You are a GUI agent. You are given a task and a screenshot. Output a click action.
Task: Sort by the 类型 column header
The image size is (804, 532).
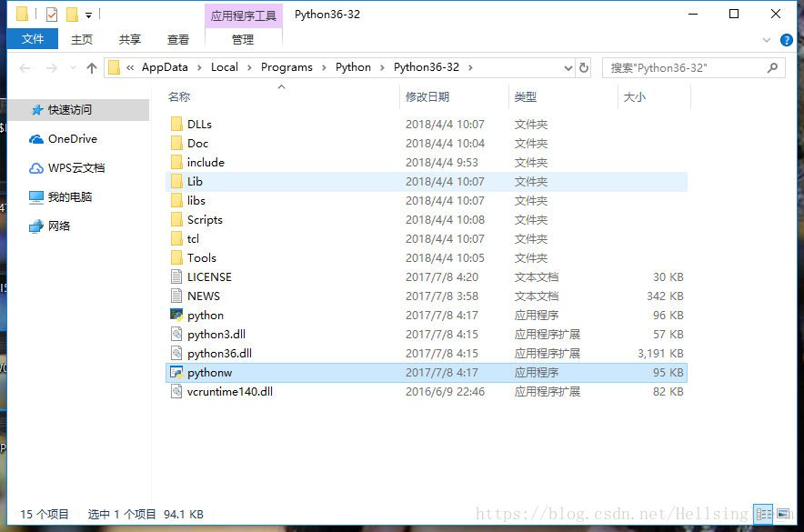tap(526, 97)
